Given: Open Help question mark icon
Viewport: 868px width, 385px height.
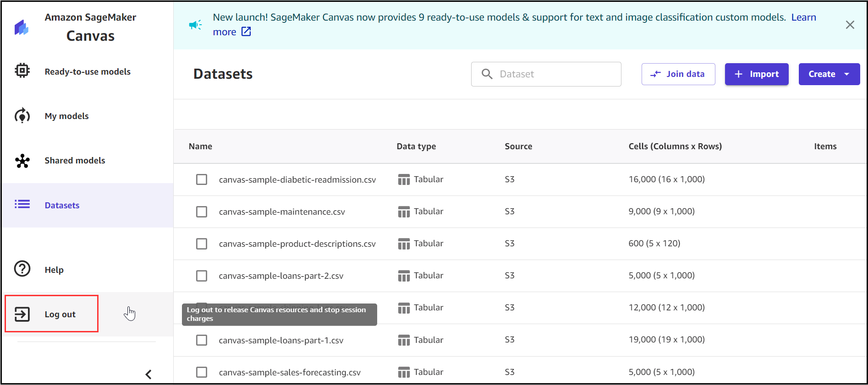Looking at the screenshot, I should tap(22, 269).
